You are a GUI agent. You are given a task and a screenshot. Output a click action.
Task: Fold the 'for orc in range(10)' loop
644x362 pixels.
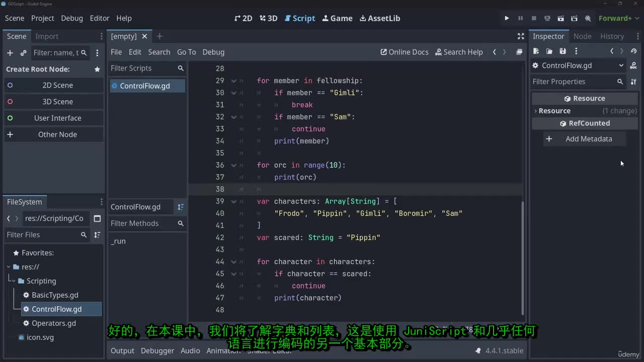click(x=233, y=165)
